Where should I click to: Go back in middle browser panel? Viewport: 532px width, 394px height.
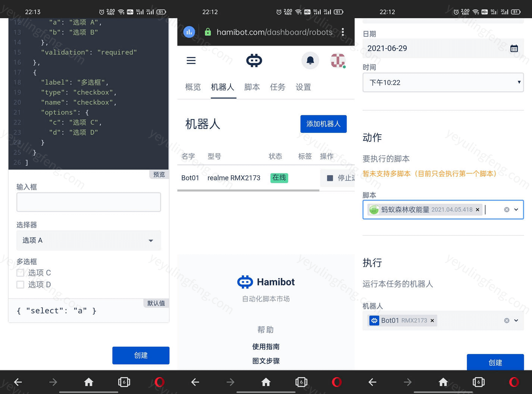click(195, 382)
